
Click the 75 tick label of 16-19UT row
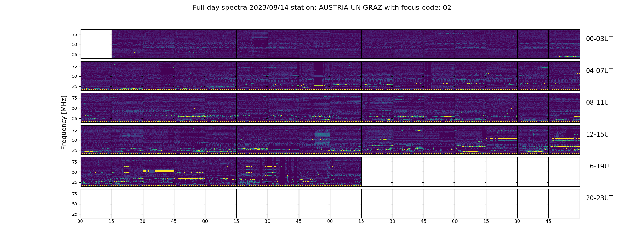click(x=74, y=162)
